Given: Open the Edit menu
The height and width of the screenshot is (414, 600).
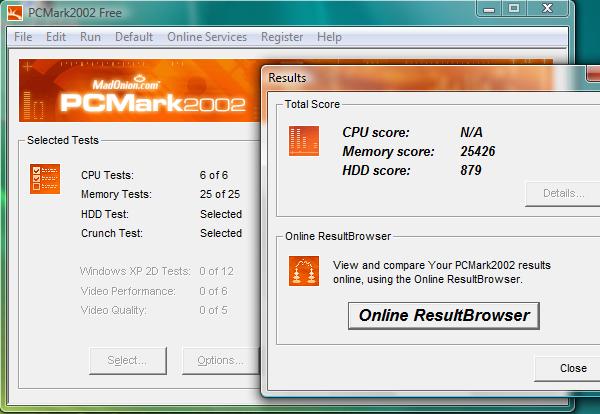Looking at the screenshot, I should pos(56,37).
